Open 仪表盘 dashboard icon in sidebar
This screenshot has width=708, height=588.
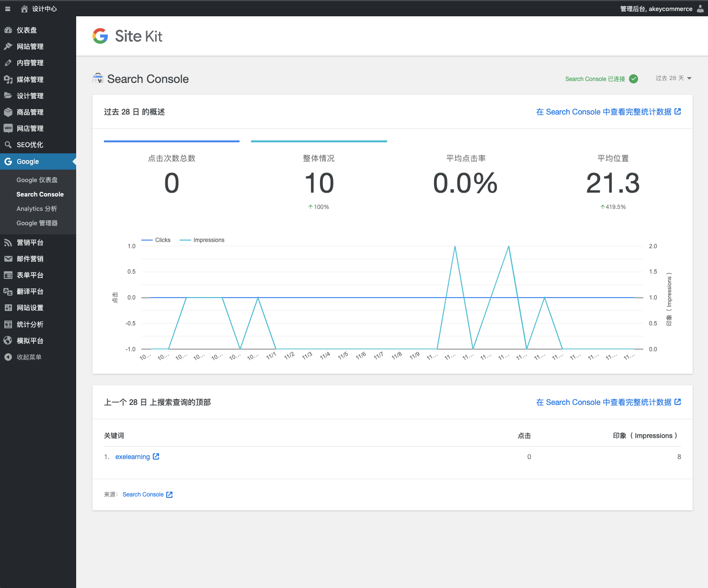tap(8, 30)
